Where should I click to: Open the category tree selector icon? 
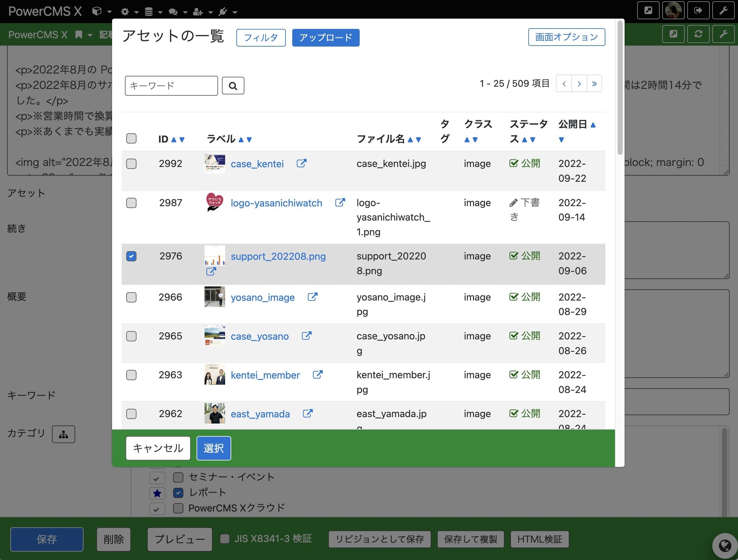tap(63, 434)
